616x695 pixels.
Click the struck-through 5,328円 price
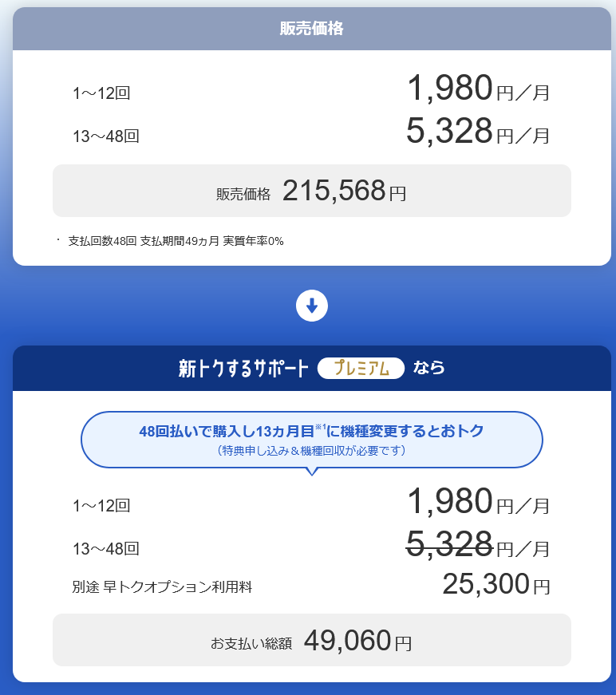tap(449, 545)
